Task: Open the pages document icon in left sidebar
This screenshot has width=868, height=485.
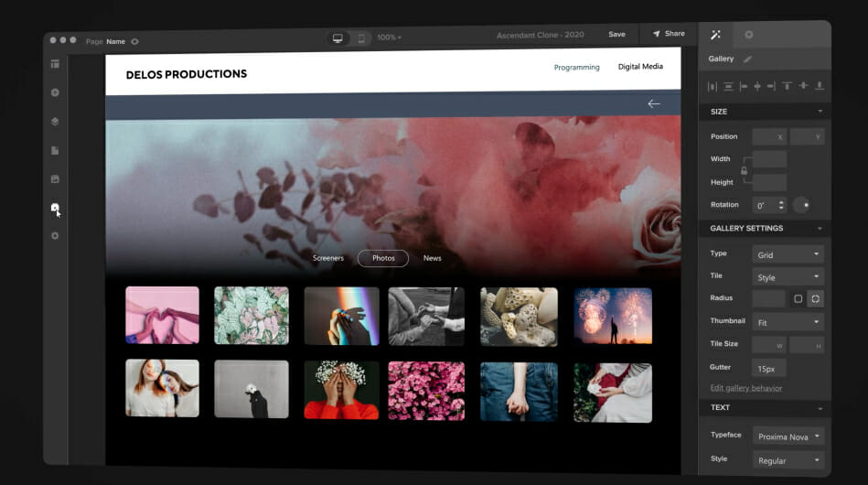Action: pyautogui.click(x=55, y=150)
